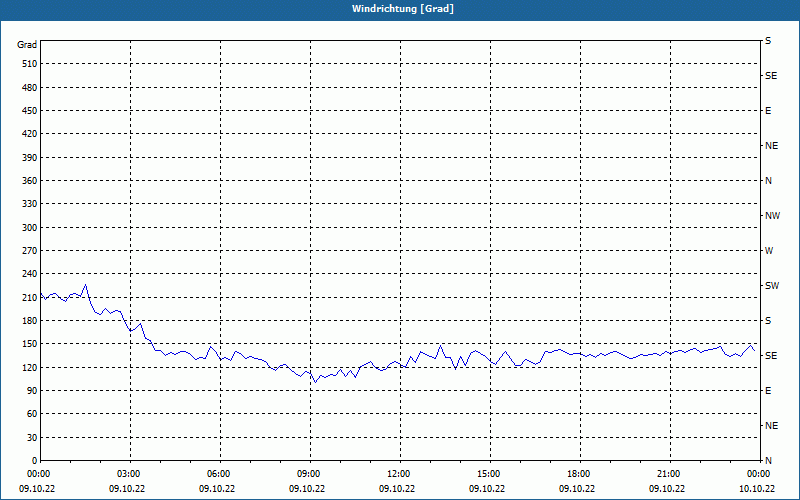Select the 15:00 time axis label
The width and height of the screenshot is (800, 500).
pyautogui.click(x=488, y=474)
